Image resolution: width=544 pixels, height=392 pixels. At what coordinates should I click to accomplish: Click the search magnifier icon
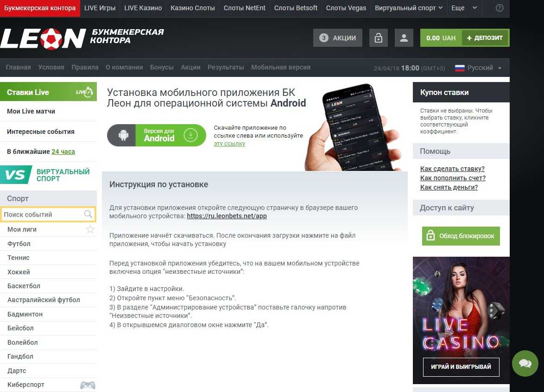(x=88, y=214)
